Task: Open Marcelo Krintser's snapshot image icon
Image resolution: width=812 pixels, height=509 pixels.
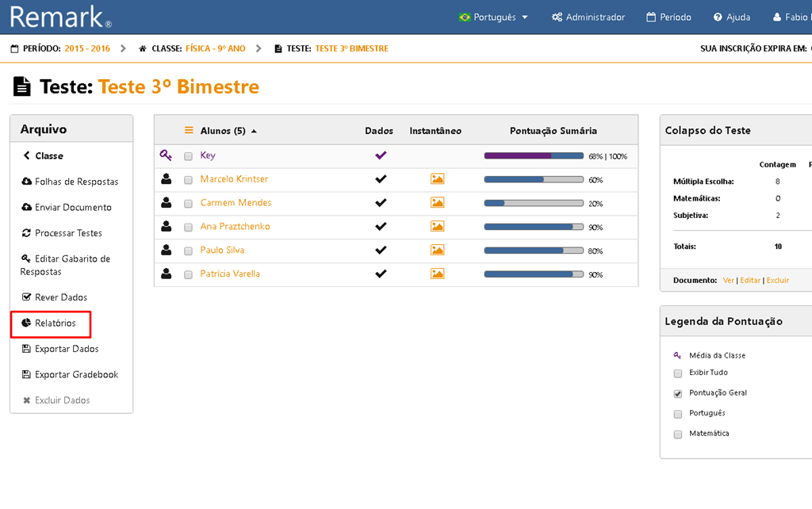Action: coord(437,179)
